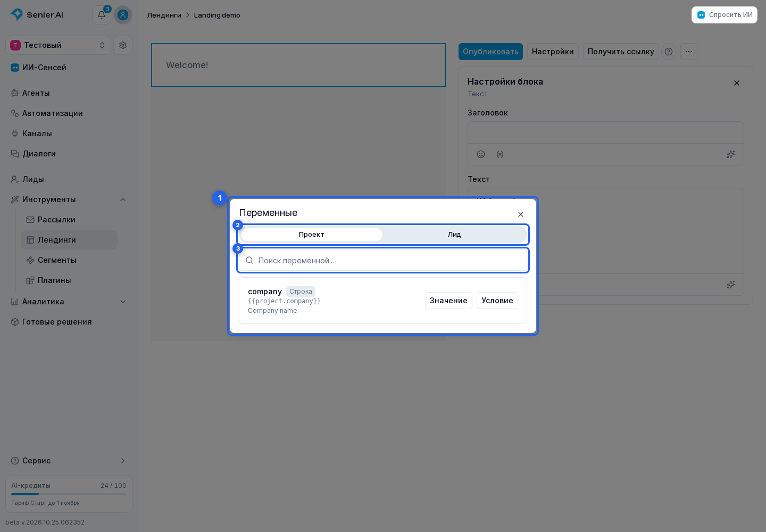The height and width of the screenshot is (532, 766).
Task: Close the Переменные dialog
Action: tap(521, 214)
